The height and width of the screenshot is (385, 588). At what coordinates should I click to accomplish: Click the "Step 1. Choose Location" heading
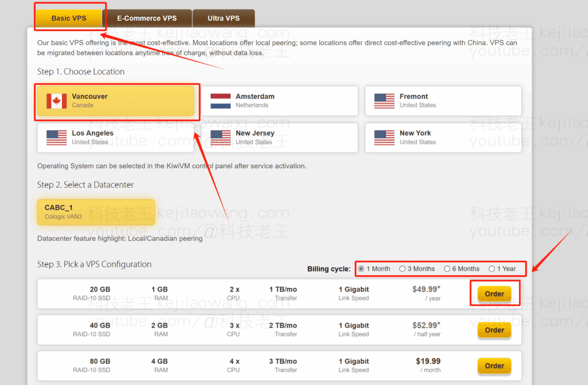(80, 72)
